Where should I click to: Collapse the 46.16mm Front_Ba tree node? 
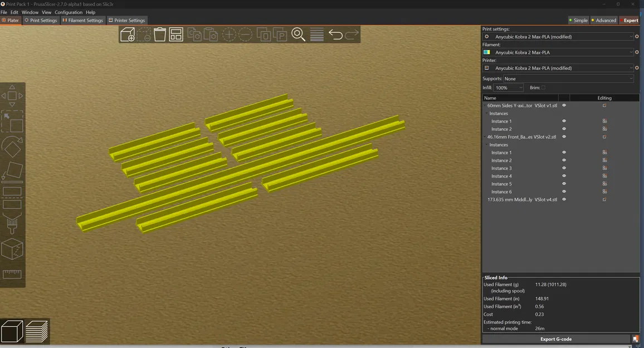(x=485, y=136)
